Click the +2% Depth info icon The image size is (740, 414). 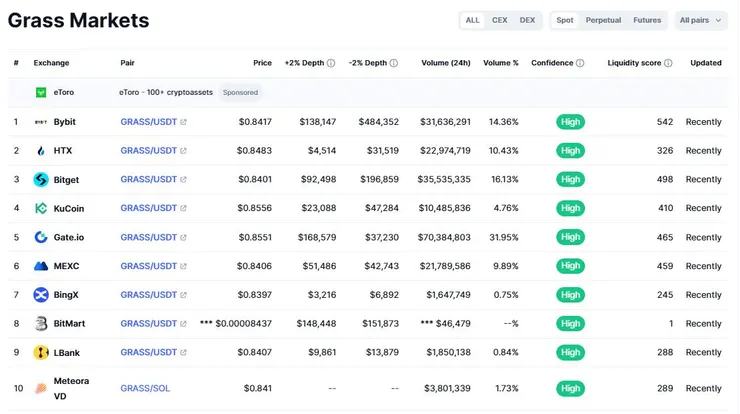pos(331,63)
